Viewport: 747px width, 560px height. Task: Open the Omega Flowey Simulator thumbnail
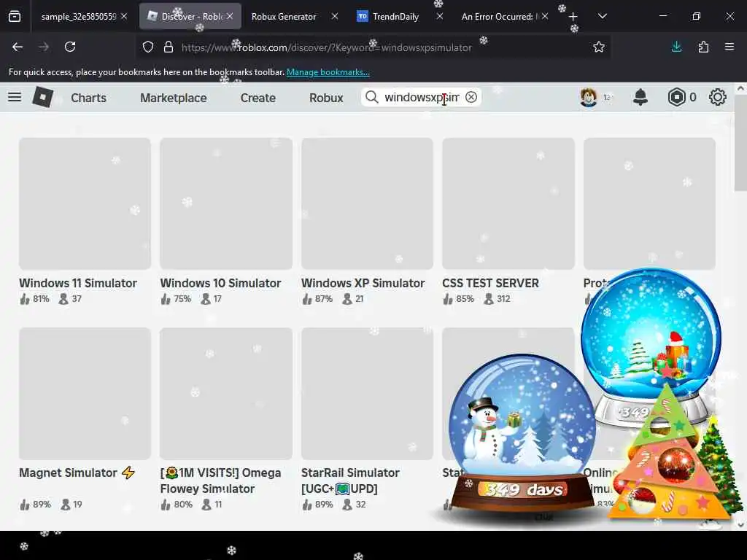tap(226, 393)
